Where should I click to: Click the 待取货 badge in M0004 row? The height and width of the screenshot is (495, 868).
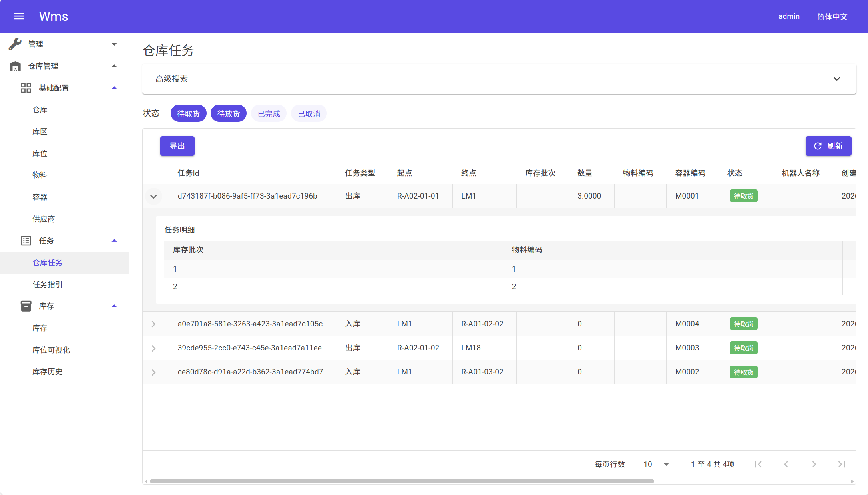tap(744, 324)
